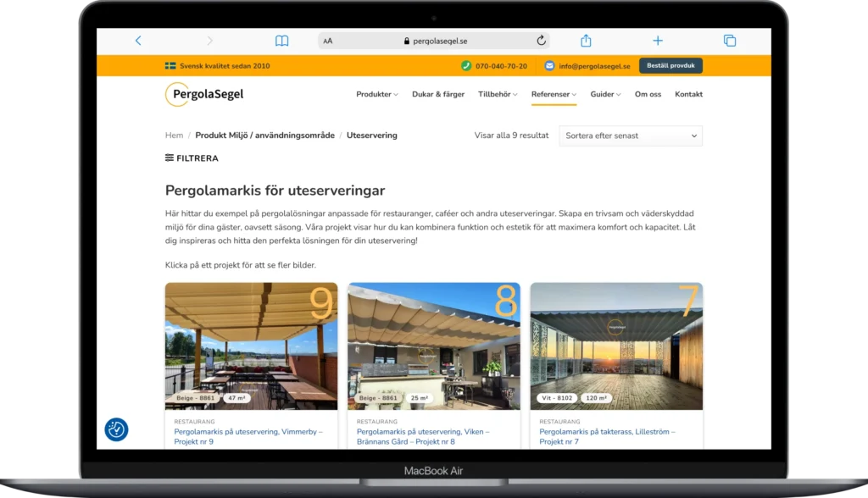This screenshot has height=498, width=868.
Task: Open the AA page settings icon
Action: tap(326, 39)
